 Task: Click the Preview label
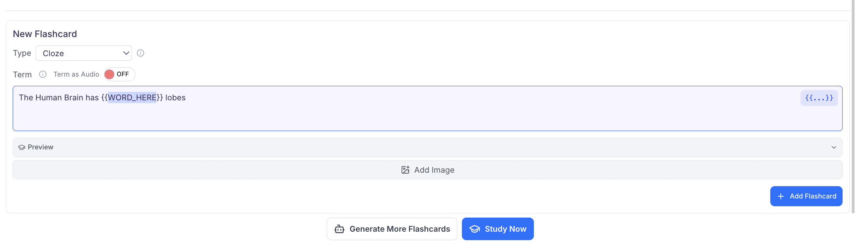40,147
